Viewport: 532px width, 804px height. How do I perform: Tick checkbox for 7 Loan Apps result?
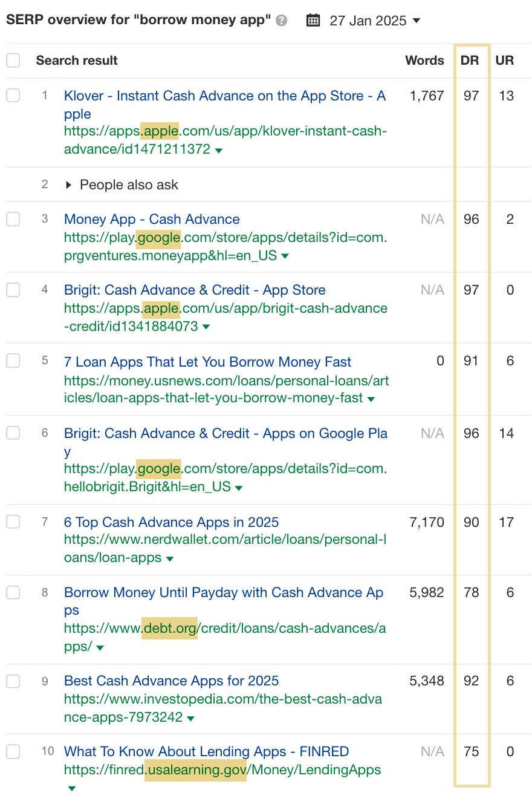point(13,361)
